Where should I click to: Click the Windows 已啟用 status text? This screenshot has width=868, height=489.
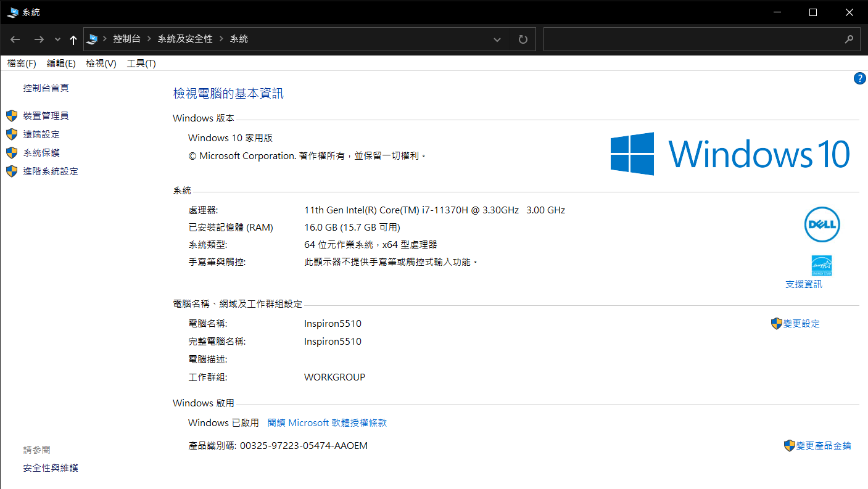point(223,423)
